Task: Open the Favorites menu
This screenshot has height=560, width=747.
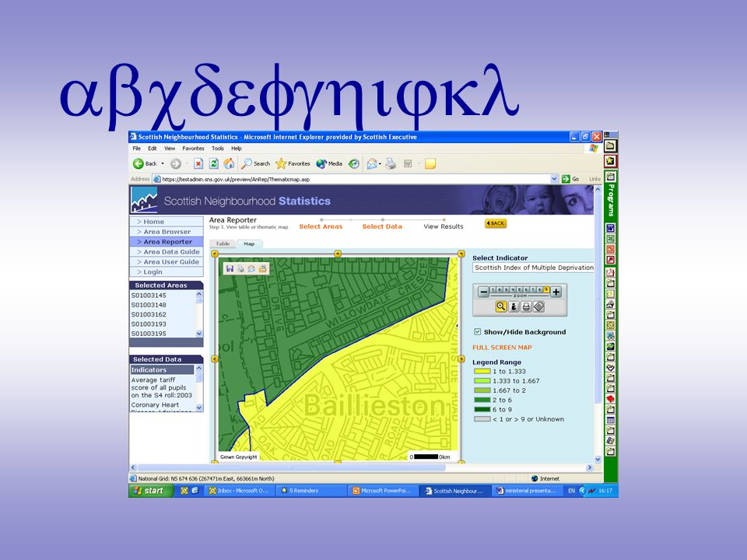Action: (193, 149)
